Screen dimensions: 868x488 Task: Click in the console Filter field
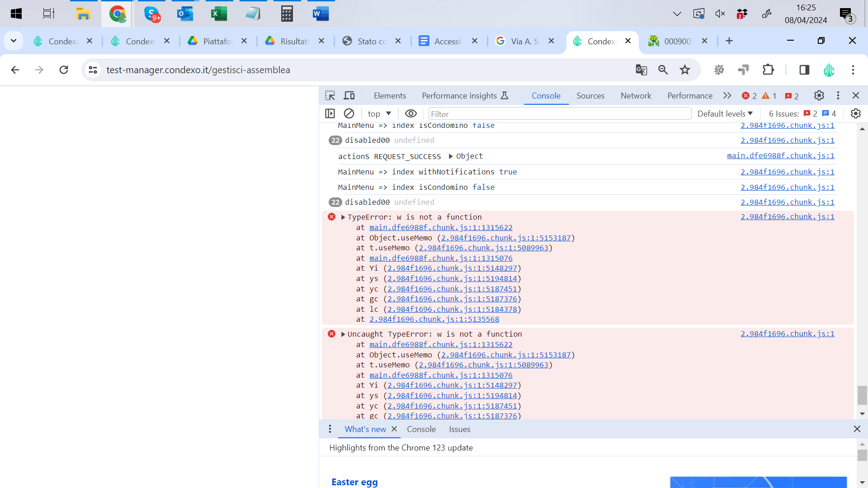pyautogui.click(x=560, y=114)
